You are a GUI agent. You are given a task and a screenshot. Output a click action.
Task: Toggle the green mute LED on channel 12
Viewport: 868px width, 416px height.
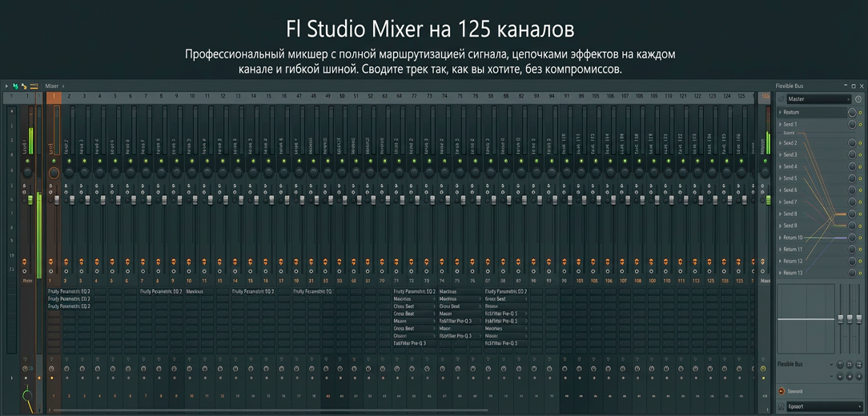click(x=223, y=161)
